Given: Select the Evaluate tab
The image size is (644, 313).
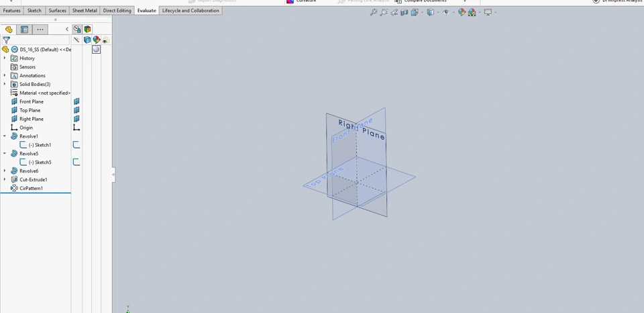Looking at the screenshot, I should coord(147,11).
